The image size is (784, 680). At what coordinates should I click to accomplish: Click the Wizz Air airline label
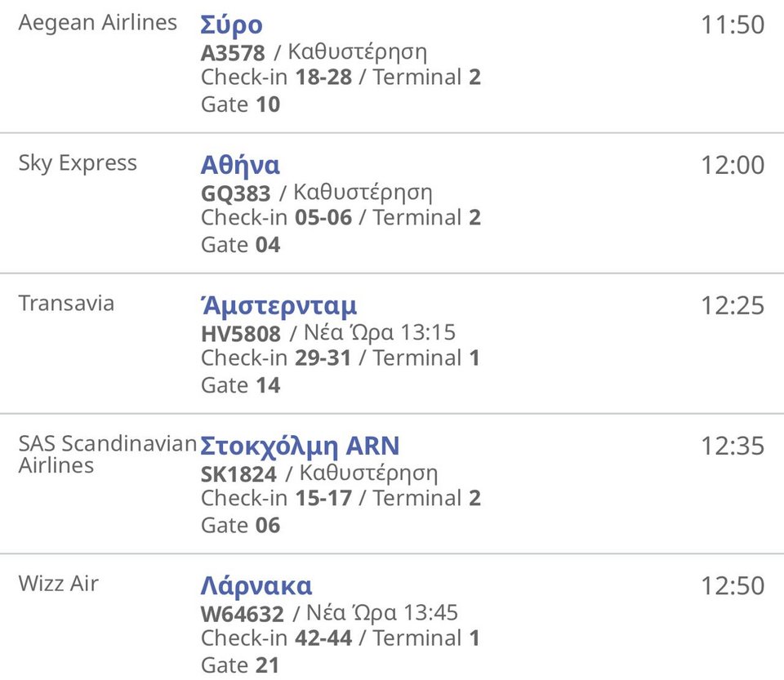pos(58,584)
